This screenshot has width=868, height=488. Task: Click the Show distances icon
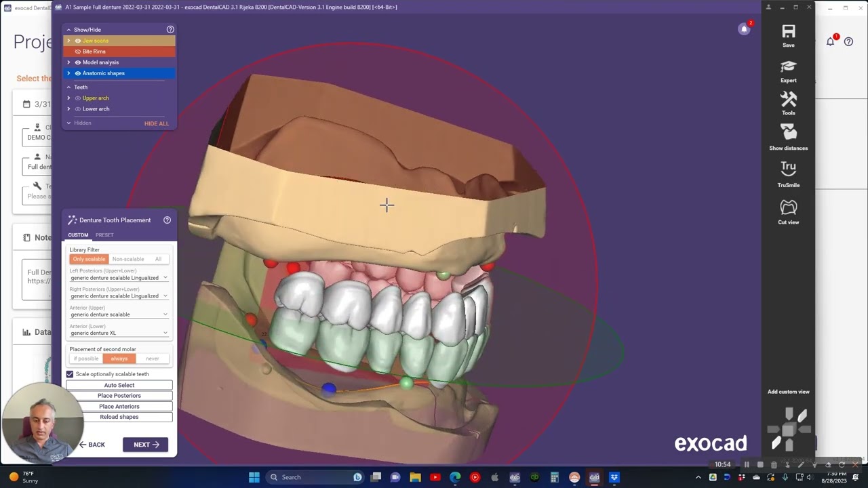coord(788,133)
